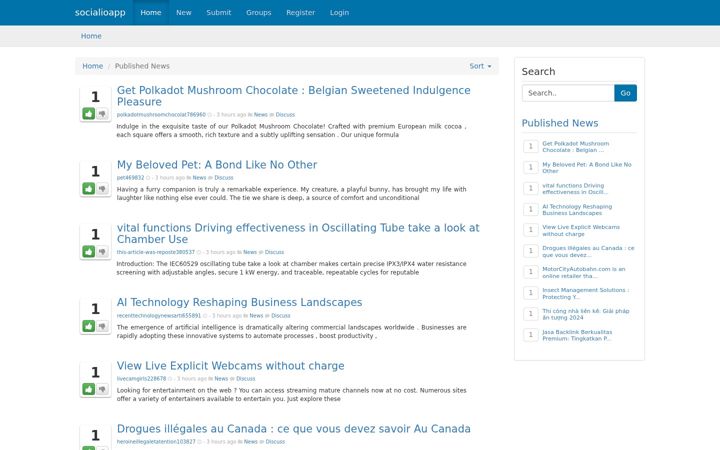Open AI Technology Reshaping Business Landscapes title
This screenshot has height=450, width=720.
(239, 302)
